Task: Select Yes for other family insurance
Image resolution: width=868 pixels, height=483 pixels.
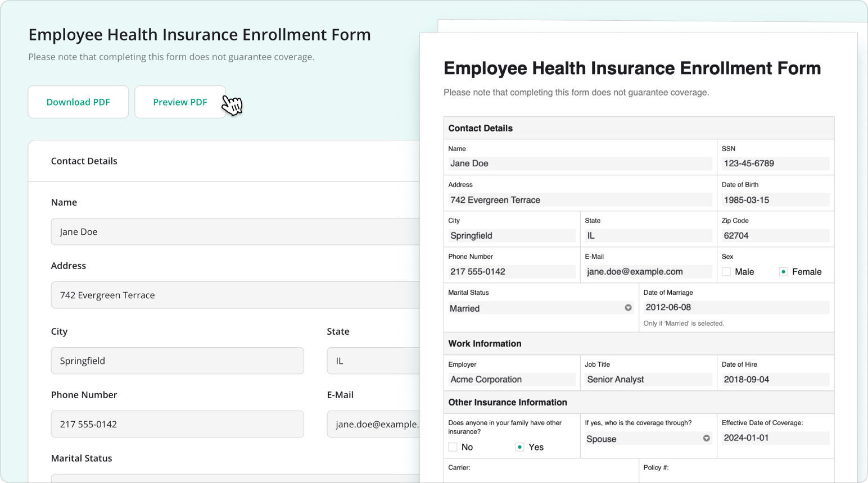Action: (x=520, y=447)
